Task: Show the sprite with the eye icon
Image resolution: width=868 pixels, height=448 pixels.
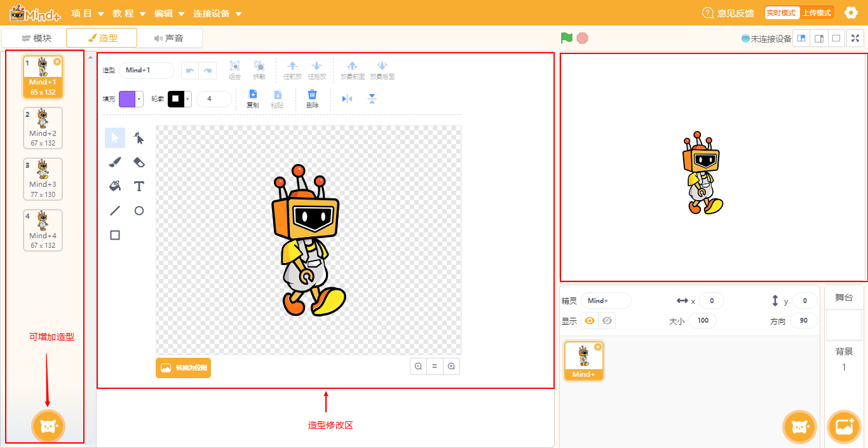Action: (x=590, y=321)
